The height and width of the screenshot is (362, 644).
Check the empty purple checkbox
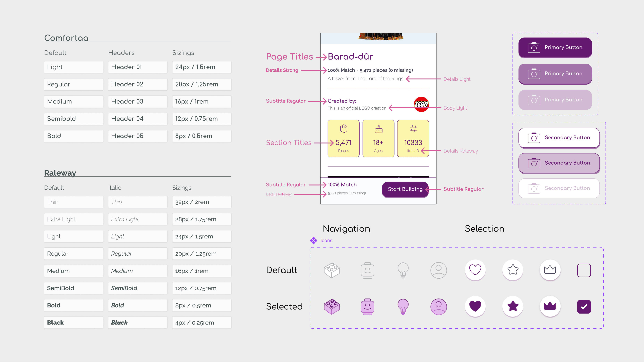point(584,270)
